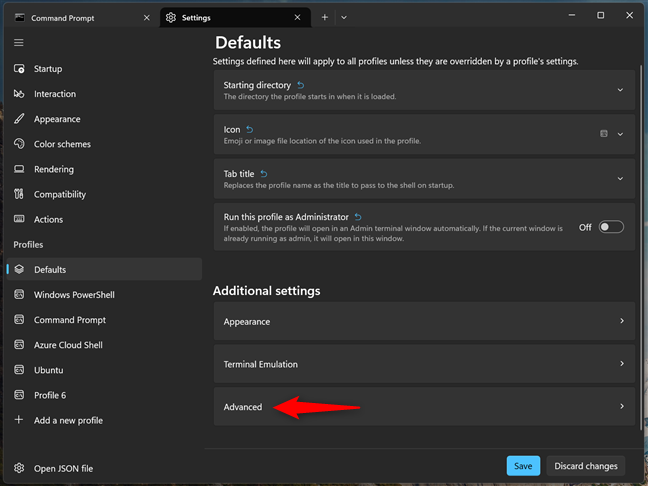The height and width of the screenshot is (486, 648).
Task: Toggle Run this profile as Administrator switch
Action: 611,227
